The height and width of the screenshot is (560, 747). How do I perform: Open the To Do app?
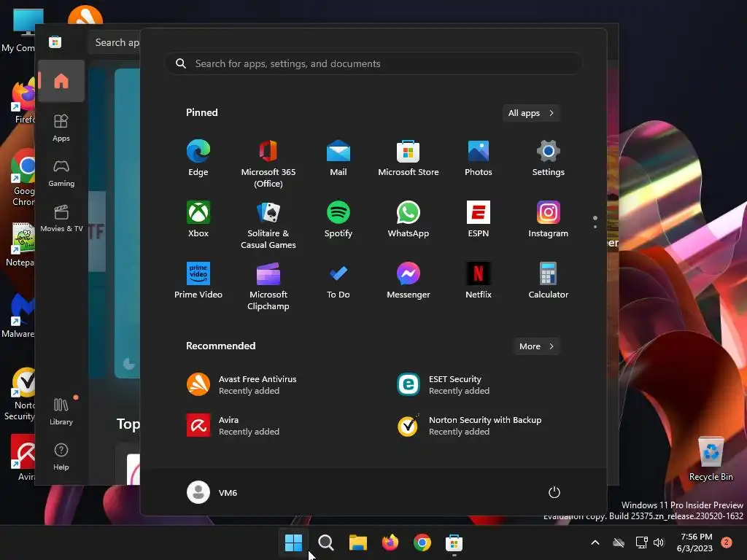click(x=338, y=281)
